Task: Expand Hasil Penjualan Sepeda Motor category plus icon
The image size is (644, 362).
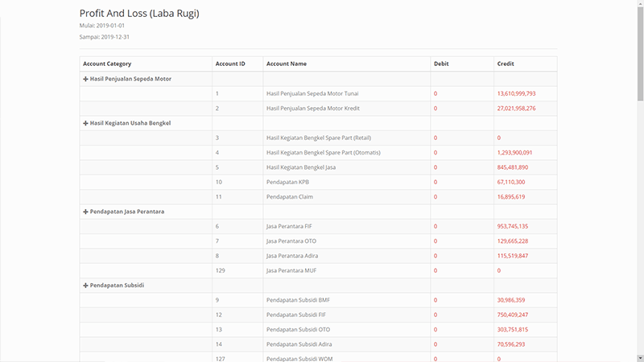Action: point(85,79)
